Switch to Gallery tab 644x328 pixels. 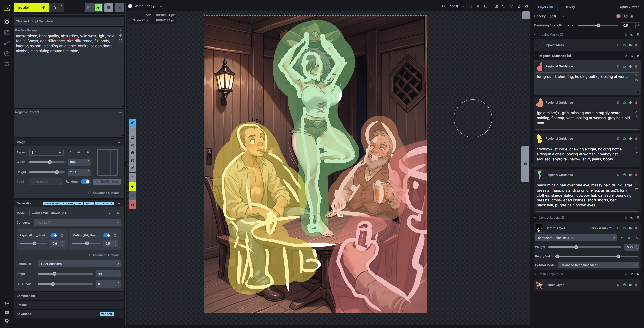click(570, 7)
